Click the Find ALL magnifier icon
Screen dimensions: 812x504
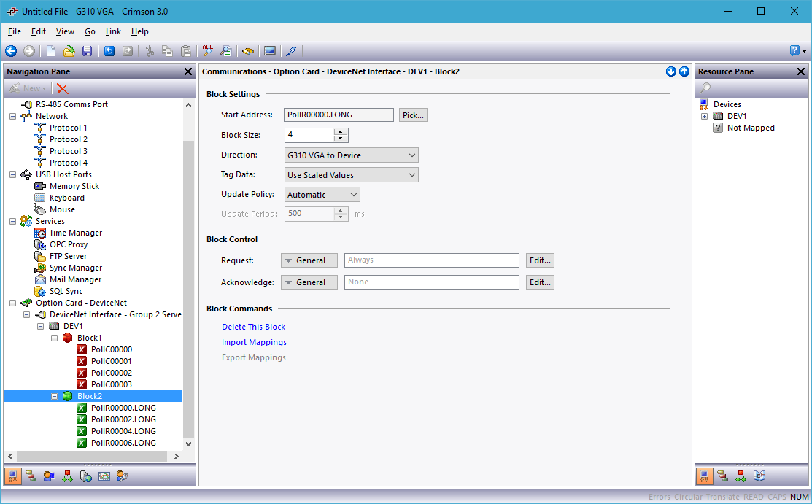tap(208, 51)
